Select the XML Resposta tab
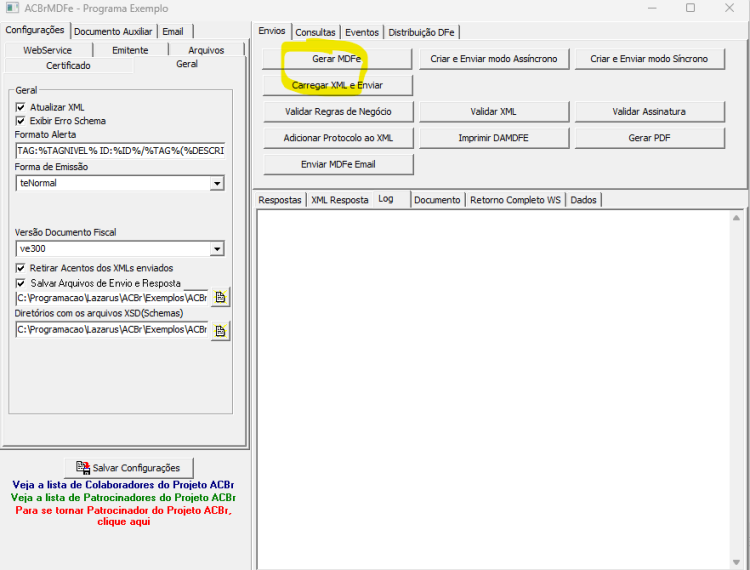Screen dimensions: 750x570 (340, 200)
